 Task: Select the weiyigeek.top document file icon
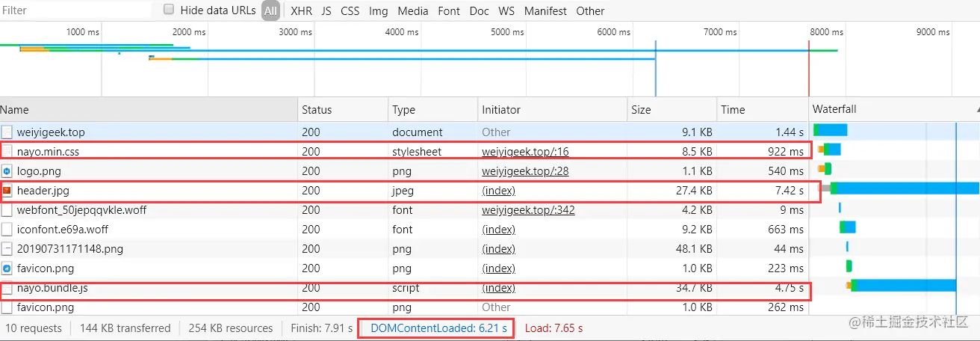click(7, 132)
